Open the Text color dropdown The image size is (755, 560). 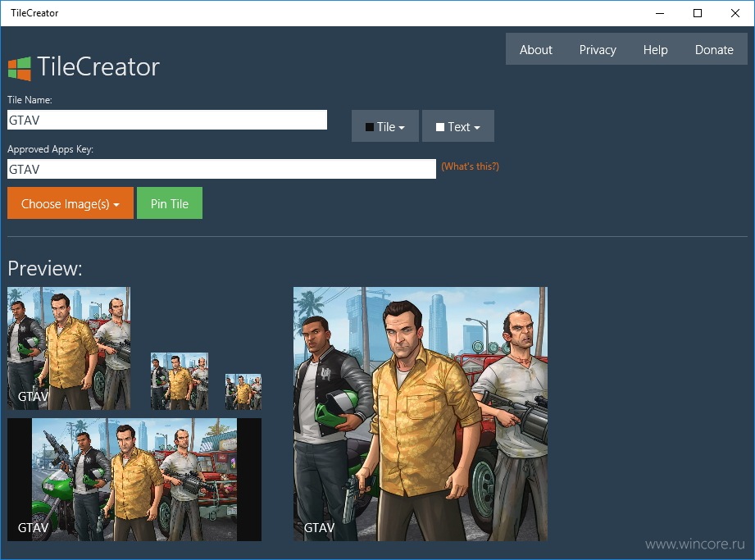458,126
